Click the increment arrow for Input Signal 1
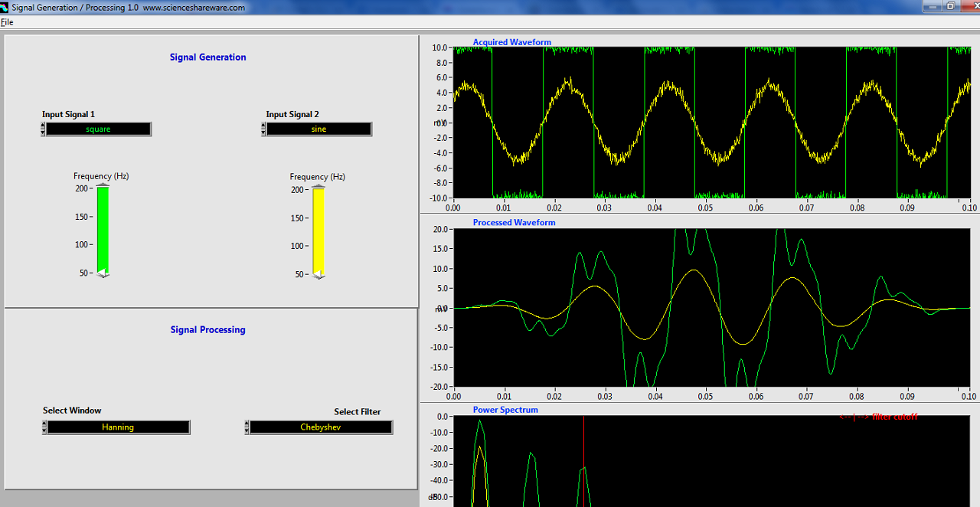The height and width of the screenshot is (507, 980). click(43, 126)
